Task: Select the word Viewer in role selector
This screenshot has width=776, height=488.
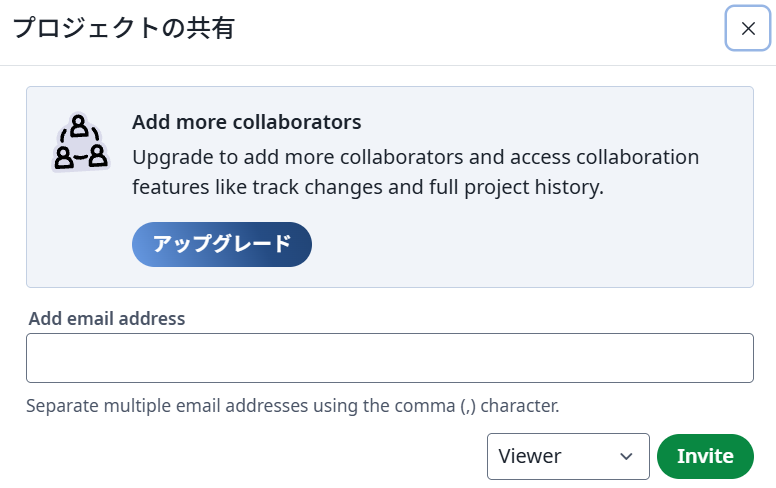Action: [530, 456]
